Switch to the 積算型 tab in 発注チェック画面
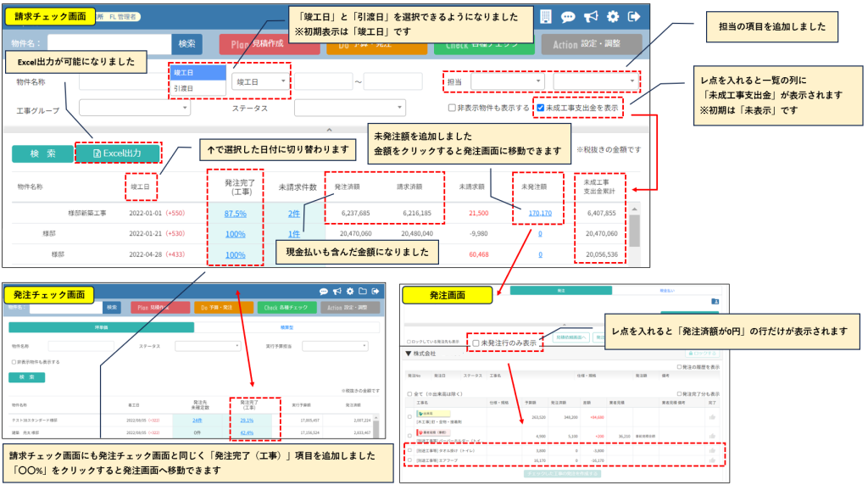 point(287,328)
